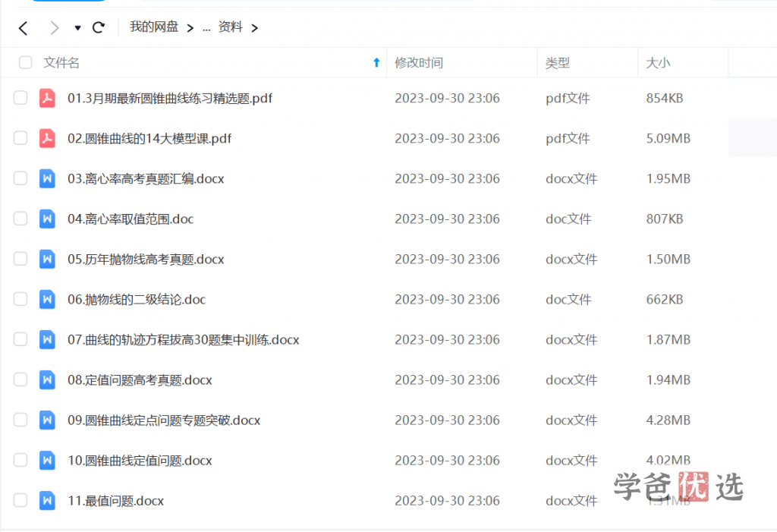The height and width of the screenshot is (532, 777).
Task: Open file 03.离心率高考真题汇编.docx
Action: 146,178
